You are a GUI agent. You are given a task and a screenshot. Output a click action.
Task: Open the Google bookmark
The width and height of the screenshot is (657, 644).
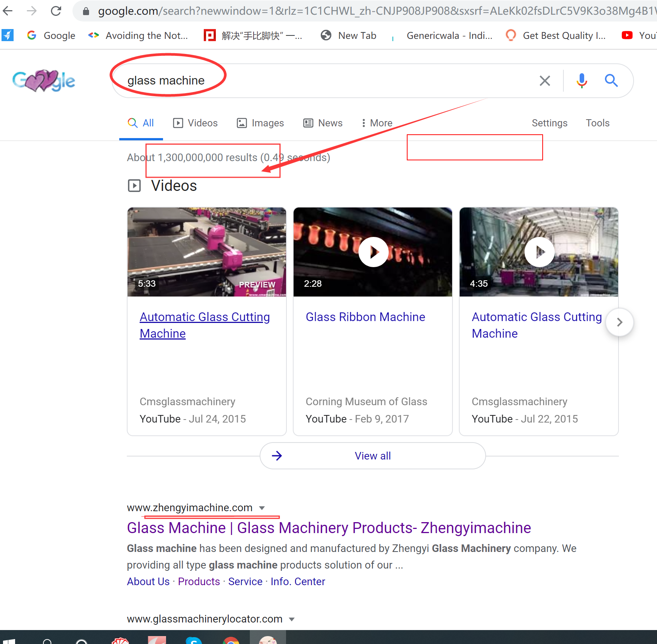coord(51,35)
